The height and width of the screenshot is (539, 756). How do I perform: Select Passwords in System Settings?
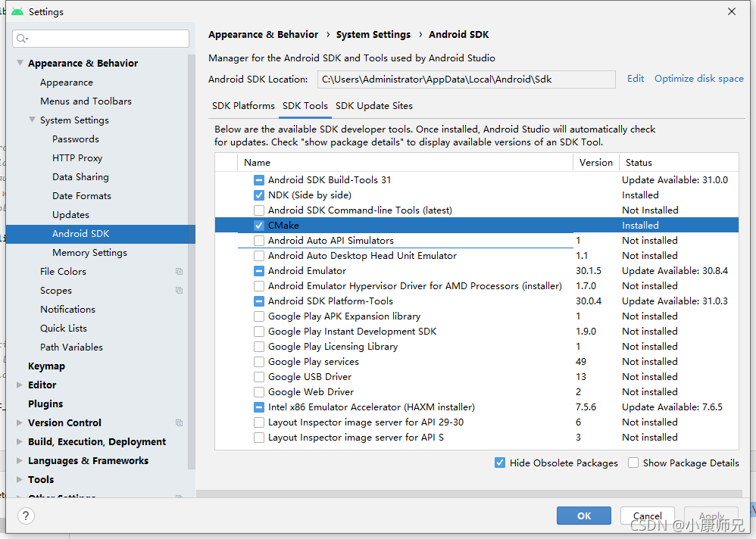(x=76, y=139)
